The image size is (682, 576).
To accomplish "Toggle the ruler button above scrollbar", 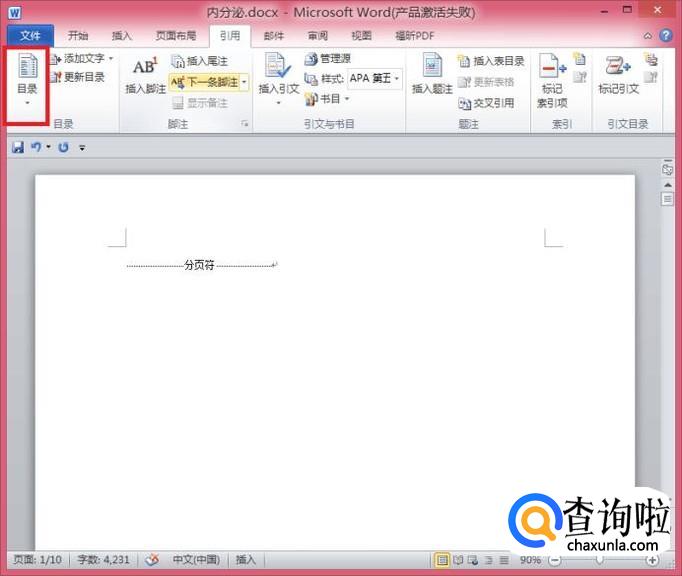I will pyautogui.click(x=667, y=168).
